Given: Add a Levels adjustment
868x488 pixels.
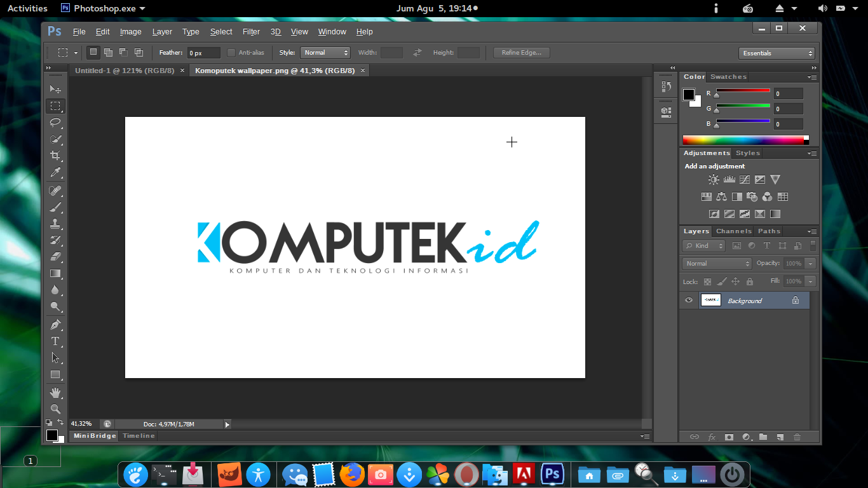Looking at the screenshot, I should 729,180.
